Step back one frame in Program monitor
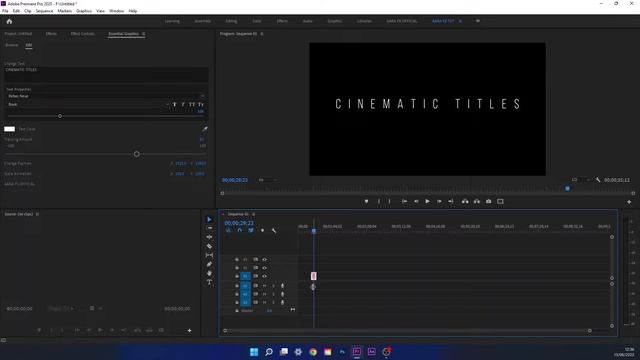Screen dimensions: 640x360 [416, 201]
